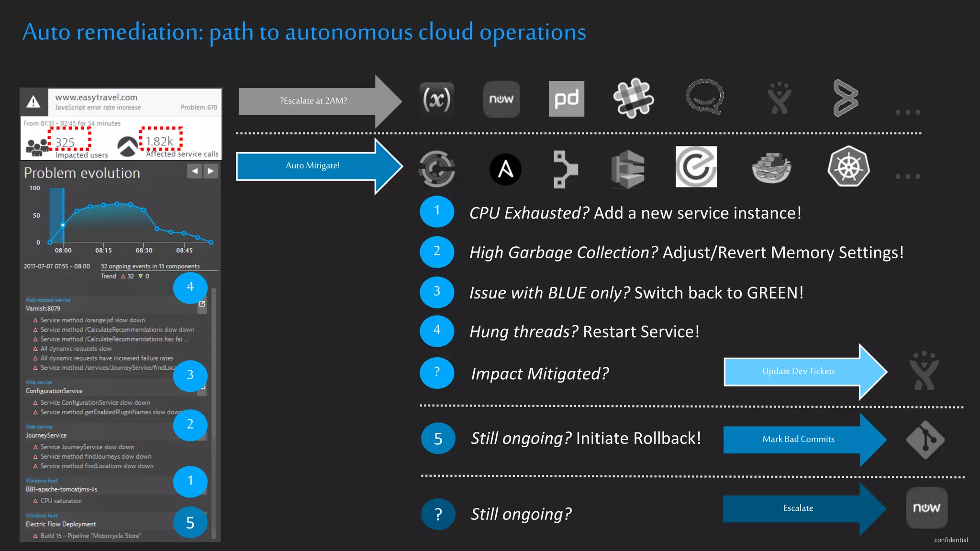The image size is (980, 551).
Task: Click the 'Escalate at 2AM?' gray arrow
Action: [320, 101]
